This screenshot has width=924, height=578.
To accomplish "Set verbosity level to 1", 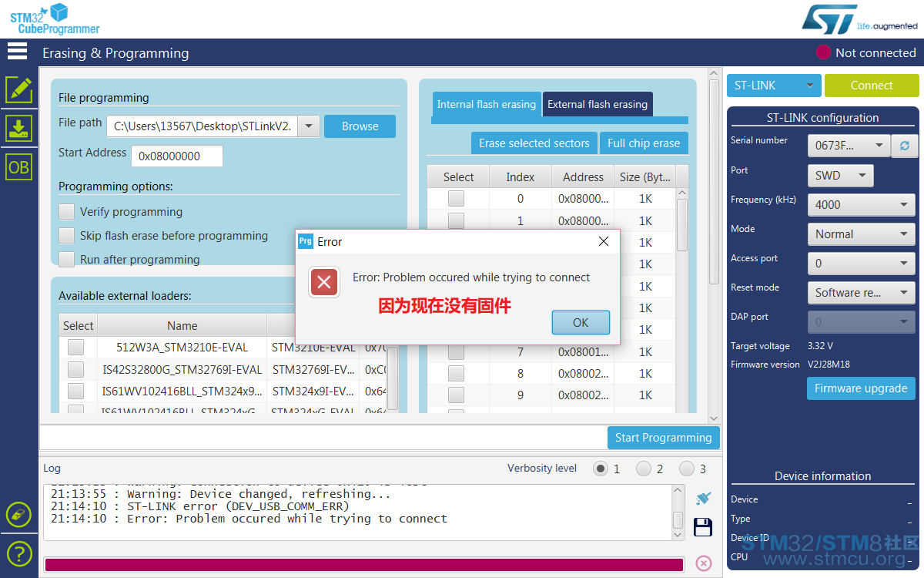I will point(600,469).
